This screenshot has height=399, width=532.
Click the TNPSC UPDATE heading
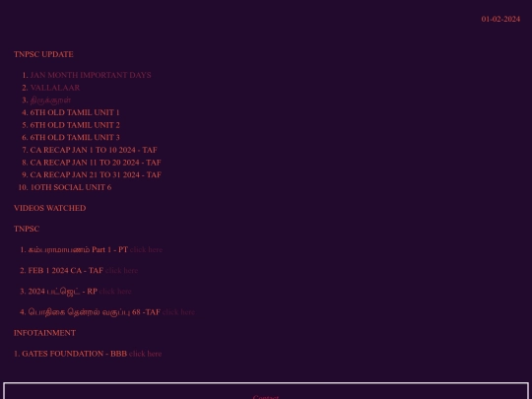[43, 54]
